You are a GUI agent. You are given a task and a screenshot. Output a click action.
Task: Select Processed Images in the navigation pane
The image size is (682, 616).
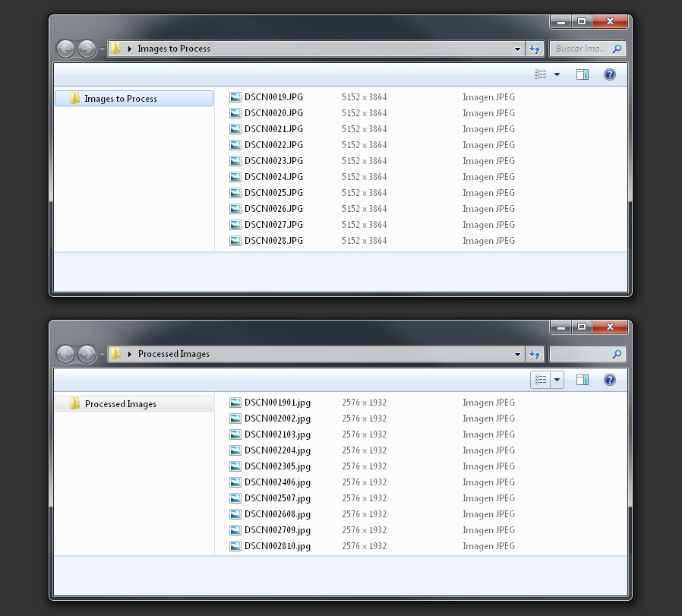pyautogui.click(x=121, y=404)
